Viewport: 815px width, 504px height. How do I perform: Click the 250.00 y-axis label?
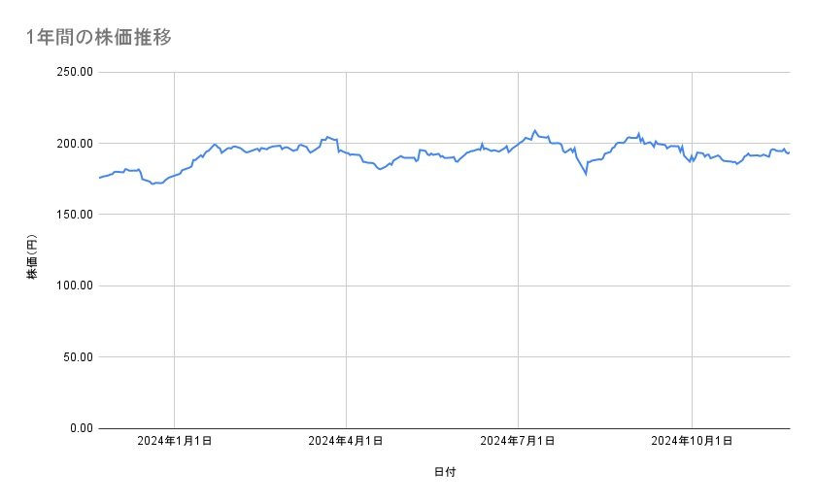[x=74, y=72]
